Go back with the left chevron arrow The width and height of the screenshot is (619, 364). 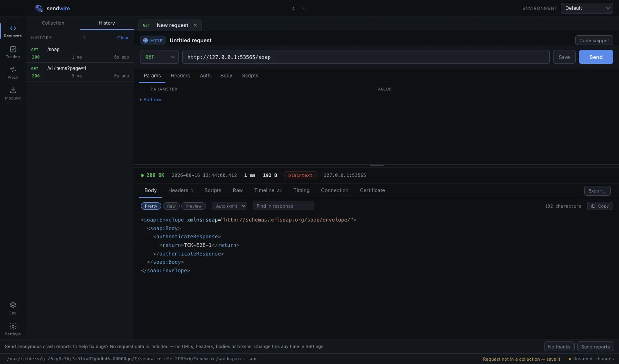point(293,8)
